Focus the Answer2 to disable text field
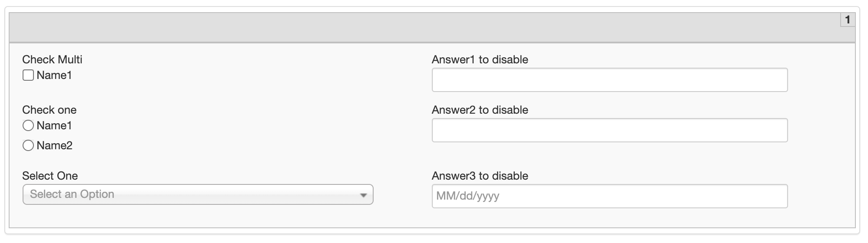Viewport: 868px width, 243px height. (x=610, y=130)
